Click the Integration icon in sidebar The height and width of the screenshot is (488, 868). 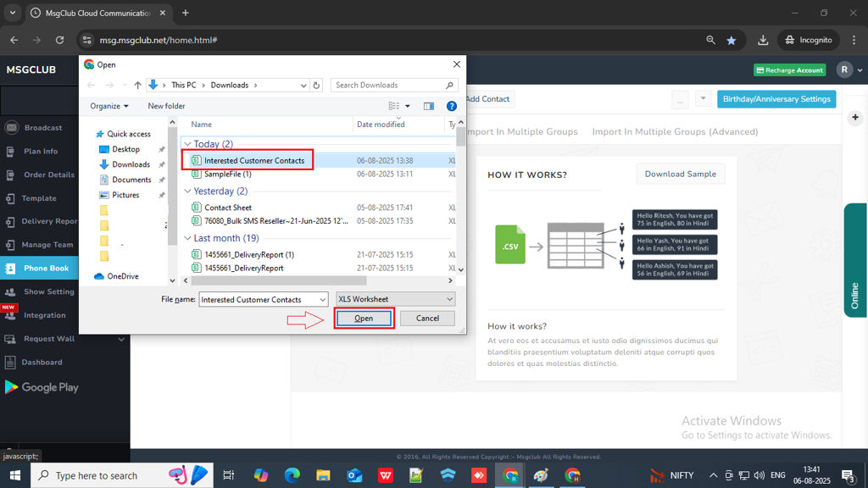(x=10, y=316)
